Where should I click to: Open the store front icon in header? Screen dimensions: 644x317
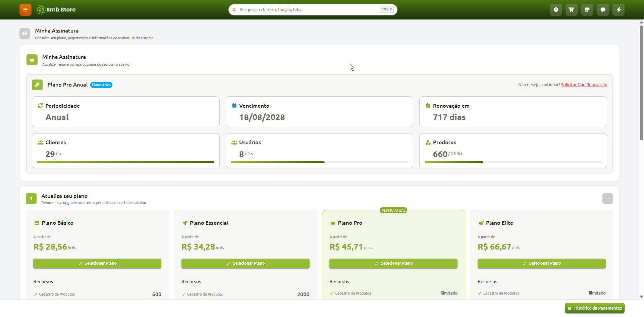pyautogui.click(x=587, y=10)
